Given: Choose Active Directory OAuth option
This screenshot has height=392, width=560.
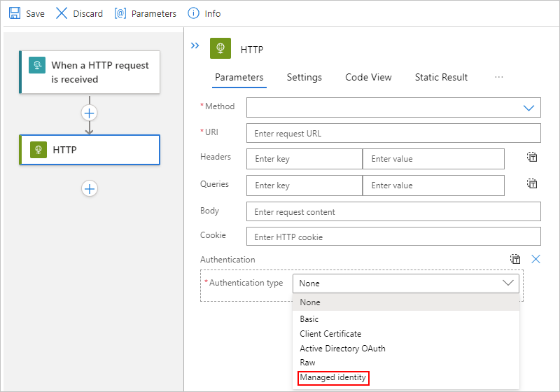Looking at the screenshot, I should [342, 349].
